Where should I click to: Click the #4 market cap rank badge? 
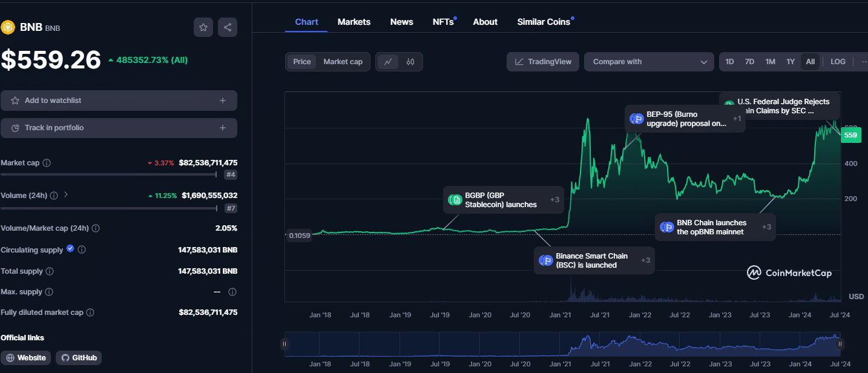pyautogui.click(x=231, y=175)
